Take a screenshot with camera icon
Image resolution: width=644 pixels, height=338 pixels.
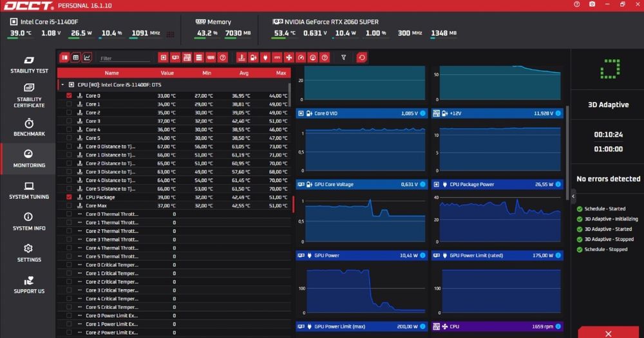[592, 5]
